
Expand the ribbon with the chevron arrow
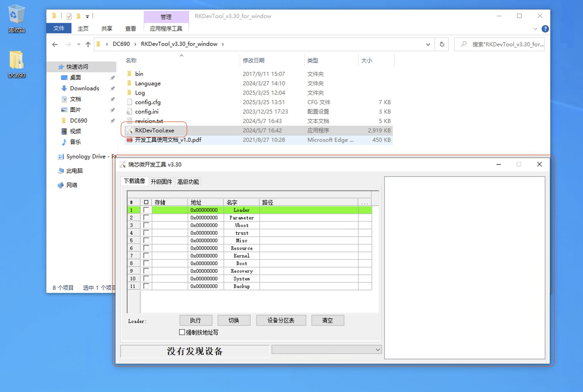pyautogui.click(x=535, y=29)
